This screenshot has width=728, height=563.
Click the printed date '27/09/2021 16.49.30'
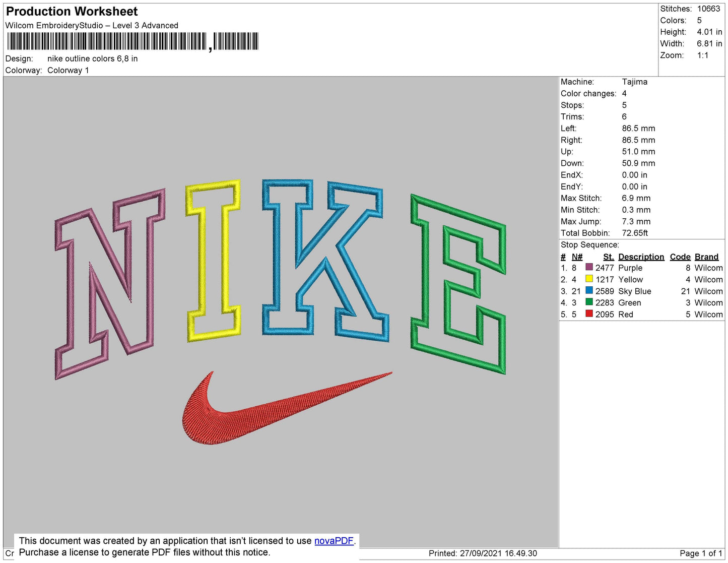point(498,553)
